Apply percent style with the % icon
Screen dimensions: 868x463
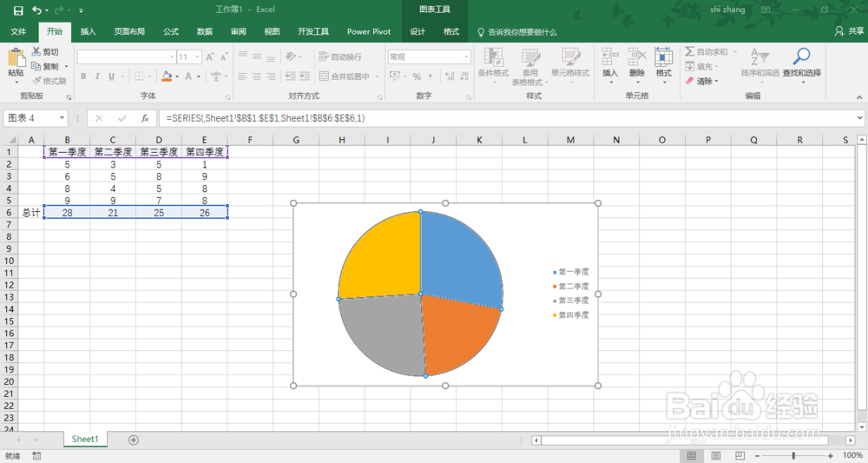point(417,76)
